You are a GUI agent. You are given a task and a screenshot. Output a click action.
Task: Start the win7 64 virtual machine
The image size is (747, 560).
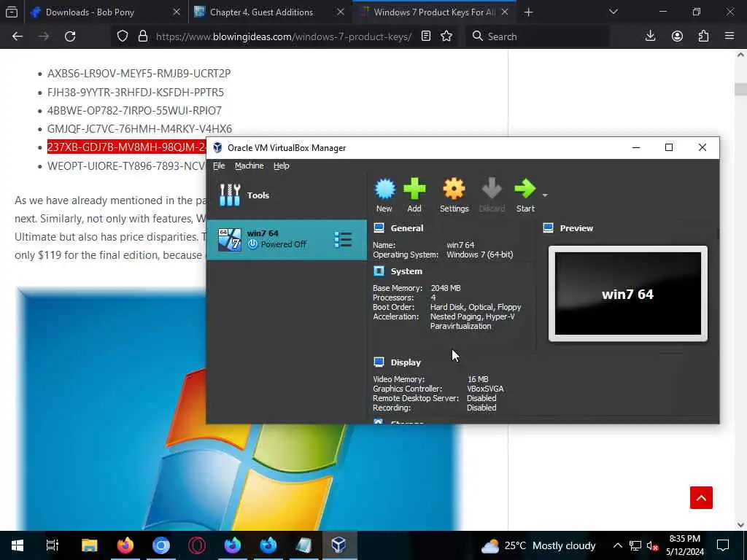click(x=525, y=195)
